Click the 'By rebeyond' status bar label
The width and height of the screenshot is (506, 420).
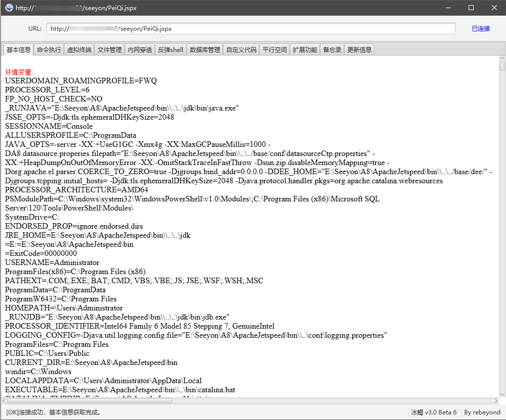coord(482,412)
